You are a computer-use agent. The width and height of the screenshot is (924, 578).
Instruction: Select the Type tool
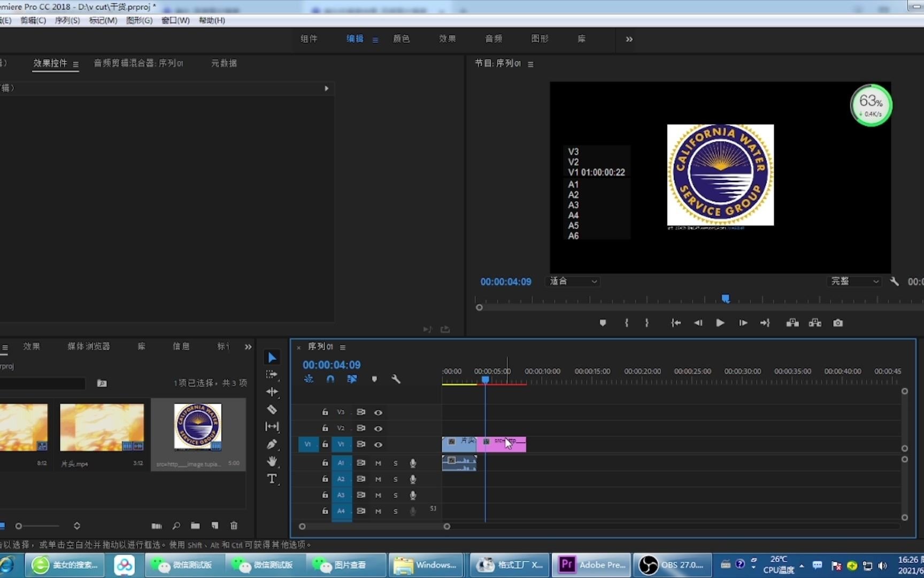(x=272, y=479)
